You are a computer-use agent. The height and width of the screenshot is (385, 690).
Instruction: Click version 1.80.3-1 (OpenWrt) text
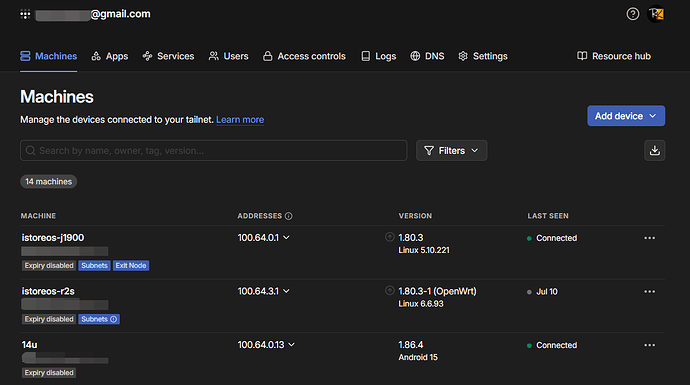[437, 291]
